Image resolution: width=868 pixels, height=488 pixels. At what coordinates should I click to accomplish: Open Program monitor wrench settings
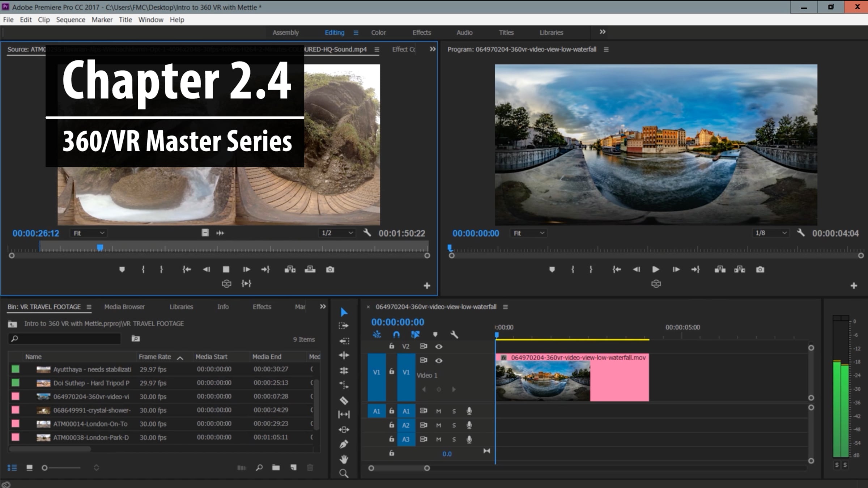point(801,233)
